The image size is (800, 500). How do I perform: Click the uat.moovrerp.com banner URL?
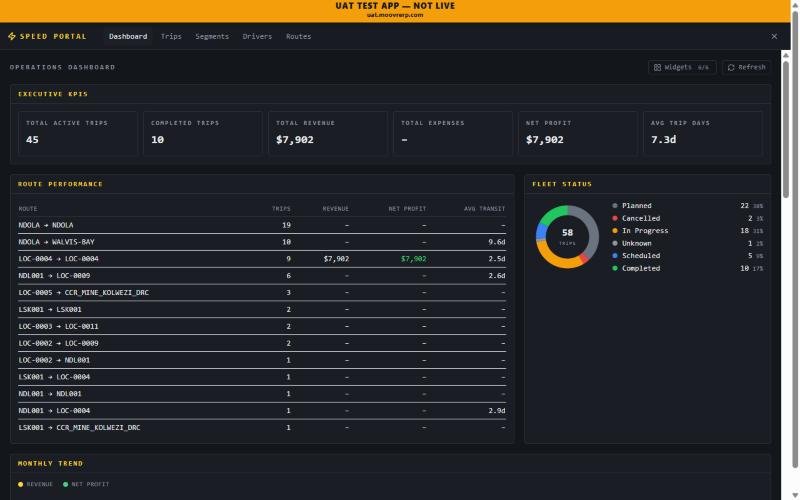pos(395,15)
